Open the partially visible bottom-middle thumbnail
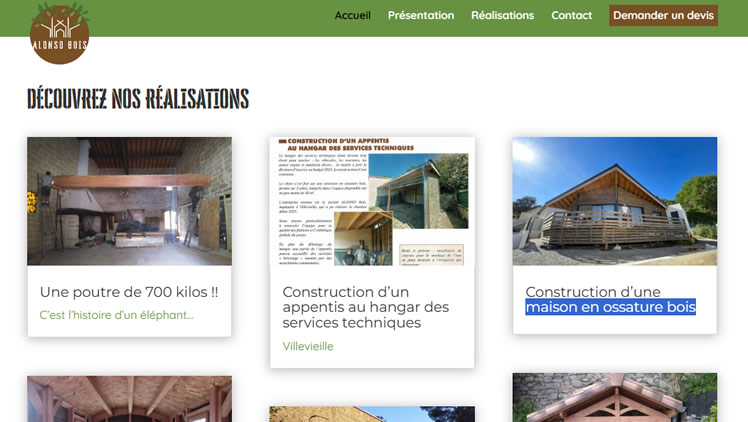 (x=372, y=414)
